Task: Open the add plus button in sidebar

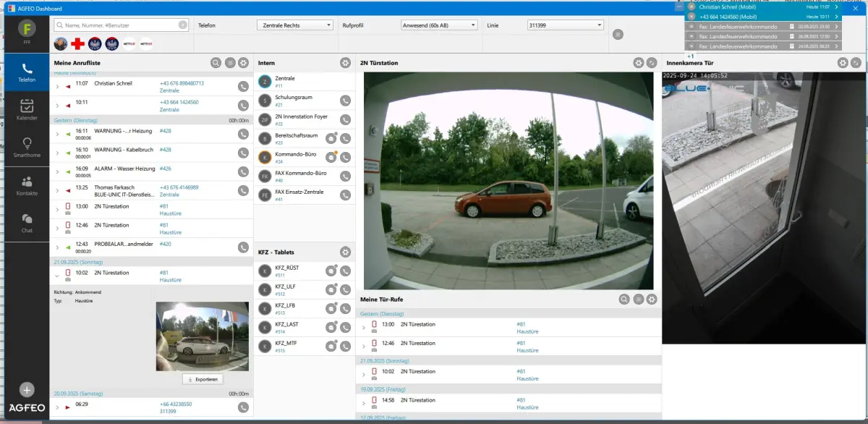Action: (27, 389)
